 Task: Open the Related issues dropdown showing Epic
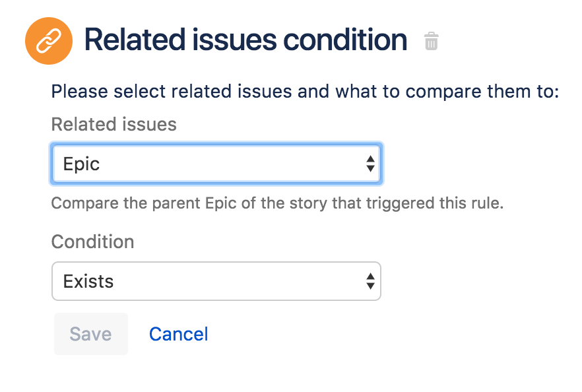click(x=216, y=164)
